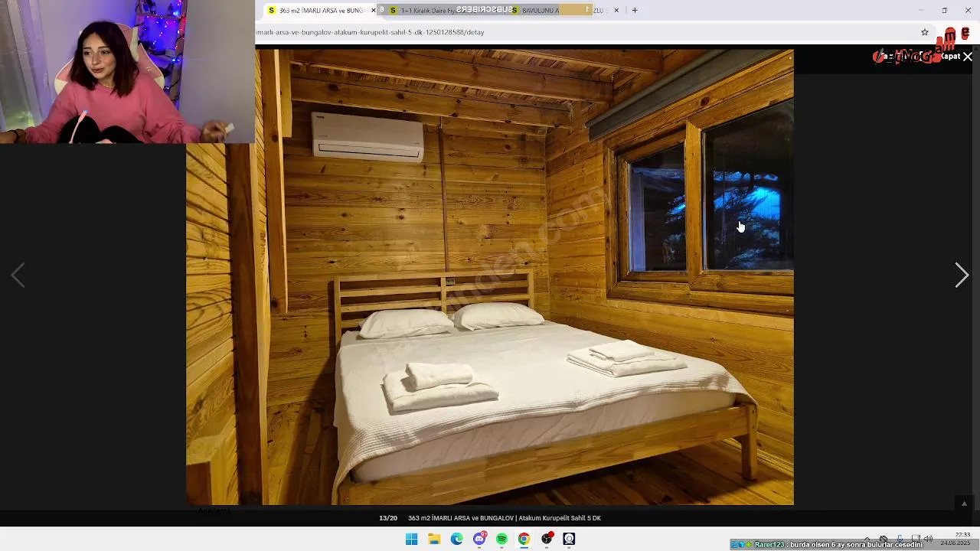The image size is (980, 551).
Task: Open a new browser tab with plus
Action: tap(634, 10)
